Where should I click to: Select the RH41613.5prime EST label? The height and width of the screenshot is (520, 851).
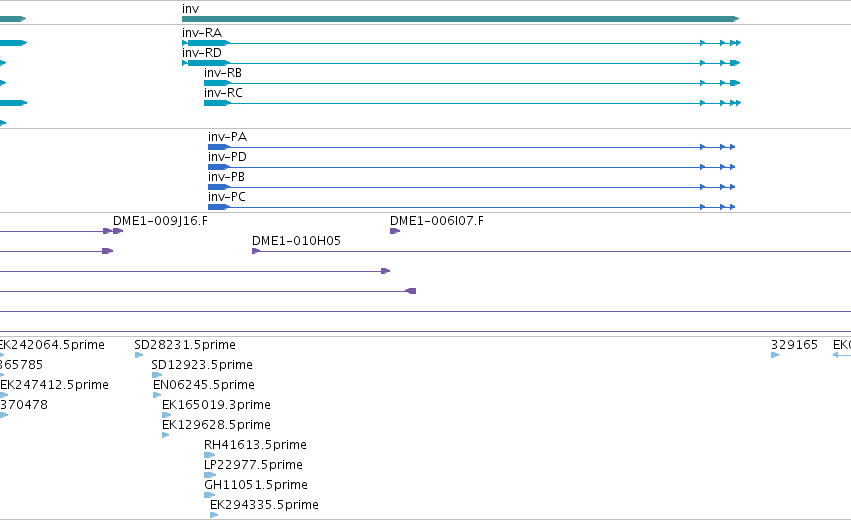coord(255,445)
